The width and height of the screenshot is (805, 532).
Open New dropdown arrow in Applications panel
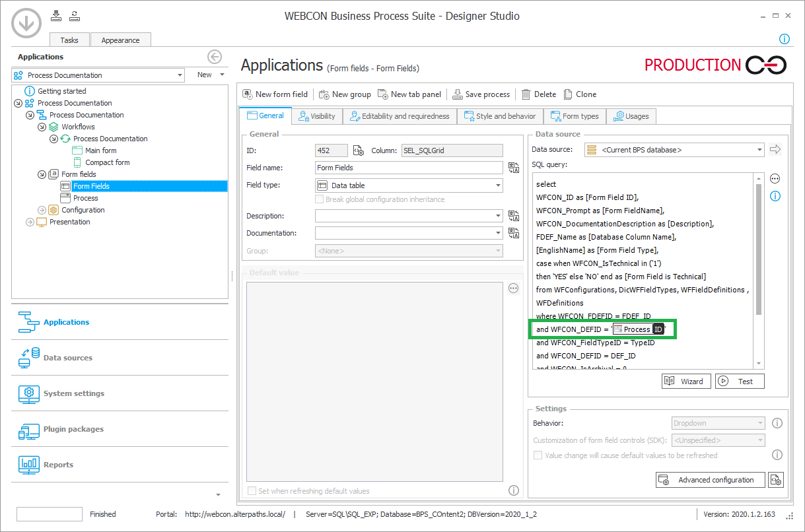[222, 75]
